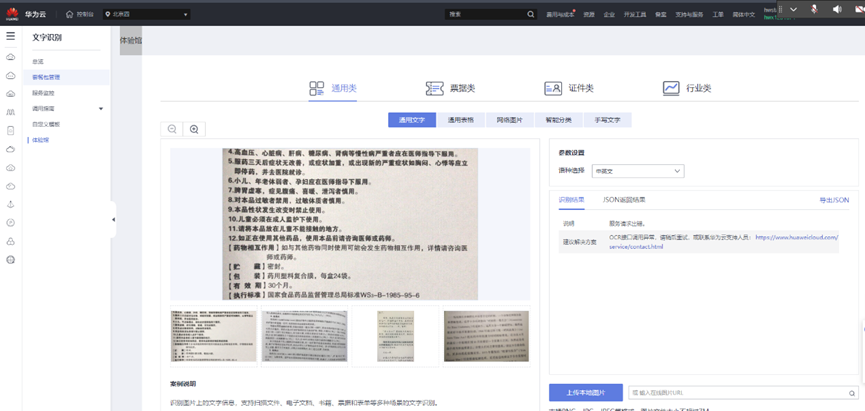This screenshot has width=865, height=411.
Task: Open the huaweicloud.com contact link
Action: [x=797, y=237]
